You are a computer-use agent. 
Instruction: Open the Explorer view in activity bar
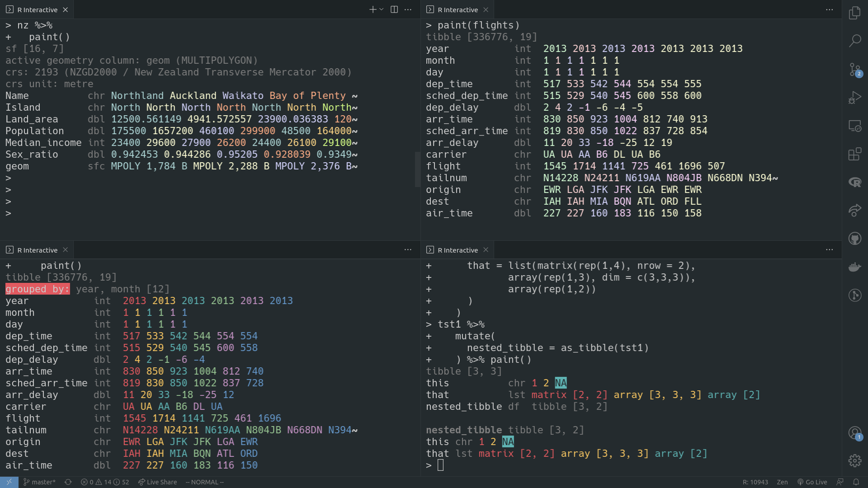[x=854, y=13]
